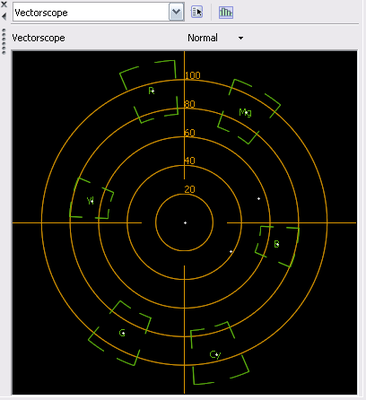
Task: Click the small left-pointing expand arrow
Action: click(x=4, y=16)
